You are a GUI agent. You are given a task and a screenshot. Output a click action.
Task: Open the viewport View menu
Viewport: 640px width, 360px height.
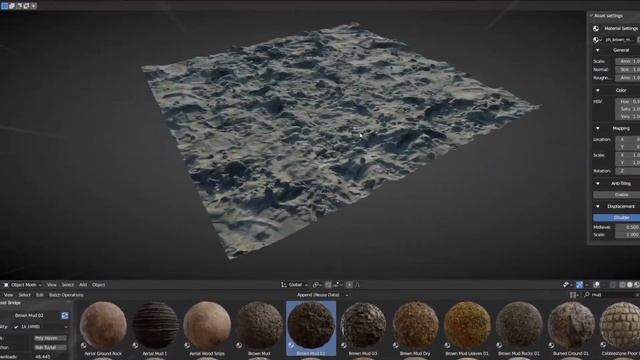(51, 285)
